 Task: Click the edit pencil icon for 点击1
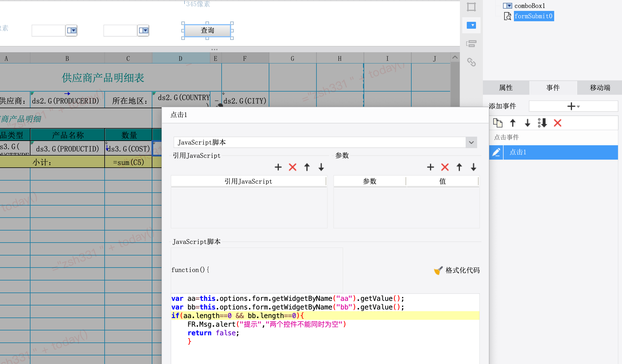pyautogui.click(x=496, y=152)
